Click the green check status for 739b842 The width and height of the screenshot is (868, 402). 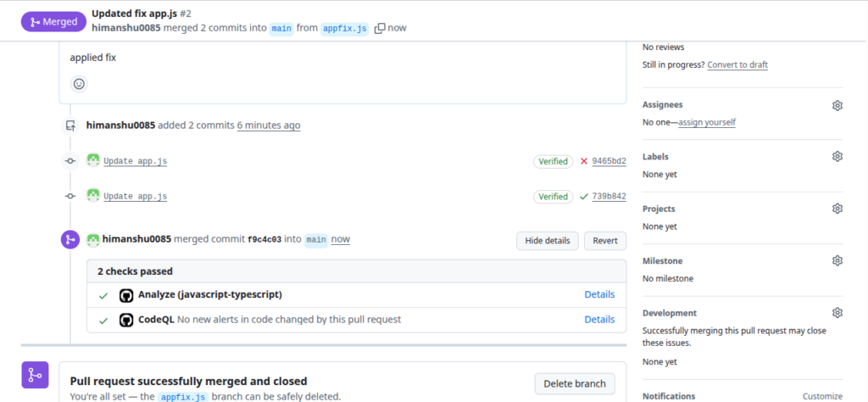(x=583, y=197)
